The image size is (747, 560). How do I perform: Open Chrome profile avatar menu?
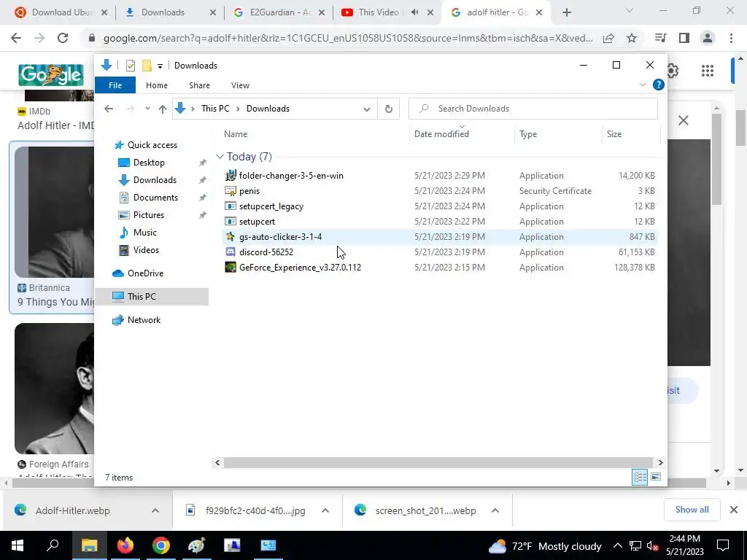pyautogui.click(x=708, y=38)
